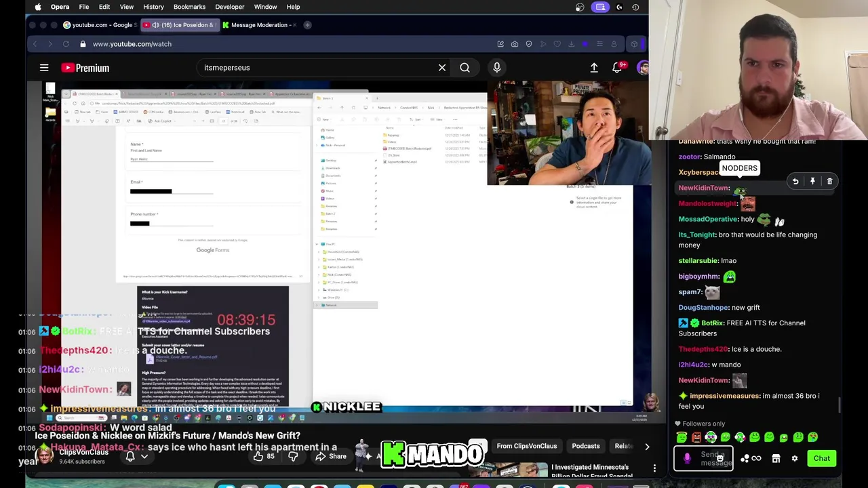Show more filter chips right arrow
The image size is (868, 488).
click(x=647, y=447)
